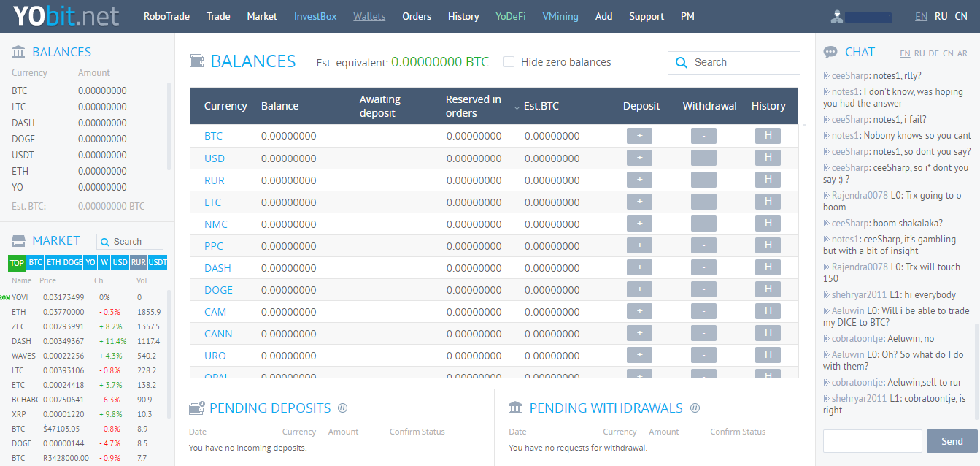Screen dimensions: 980x466
Task: Click the user profile icon in header
Action: tap(837, 16)
